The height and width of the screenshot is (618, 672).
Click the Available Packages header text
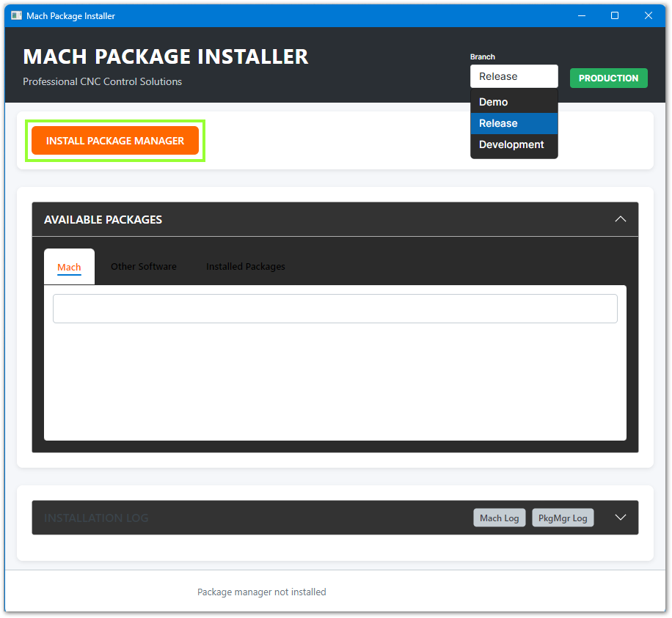(x=103, y=220)
